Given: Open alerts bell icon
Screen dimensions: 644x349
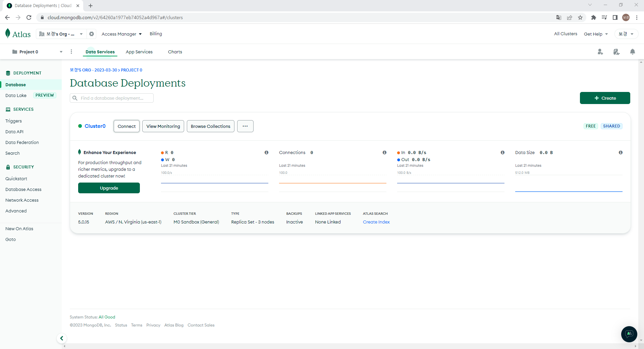Looking at the screenshot, I should pos(632,52).
